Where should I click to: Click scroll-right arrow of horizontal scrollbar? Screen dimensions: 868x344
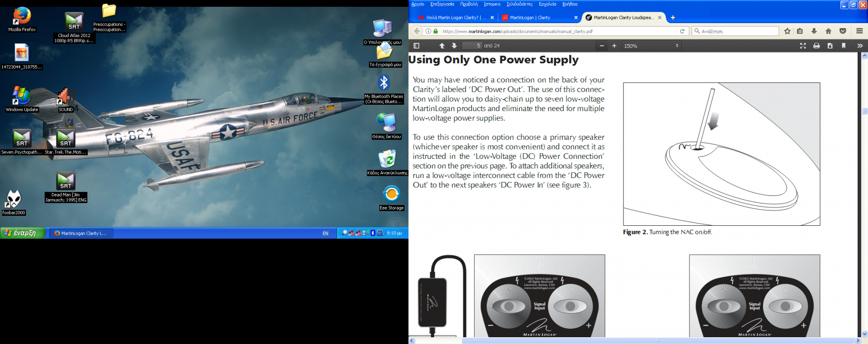[857, 341]
